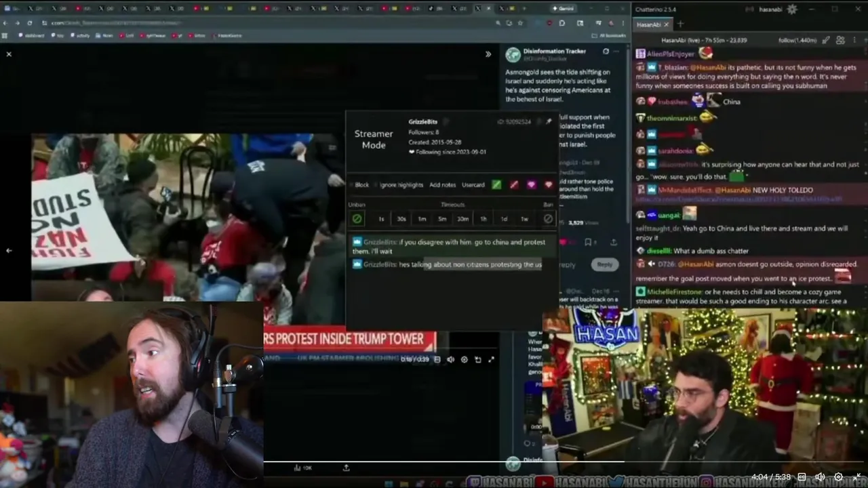
Task: Click Add notes in the usercard
Action: point(443,184)
